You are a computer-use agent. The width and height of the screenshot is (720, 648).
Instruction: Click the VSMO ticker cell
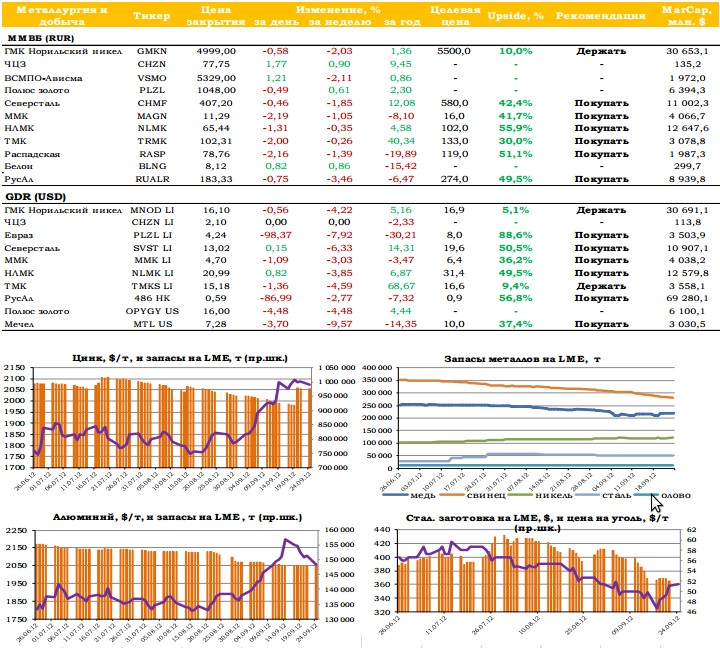pyautogui.click(x=152, y=78)
